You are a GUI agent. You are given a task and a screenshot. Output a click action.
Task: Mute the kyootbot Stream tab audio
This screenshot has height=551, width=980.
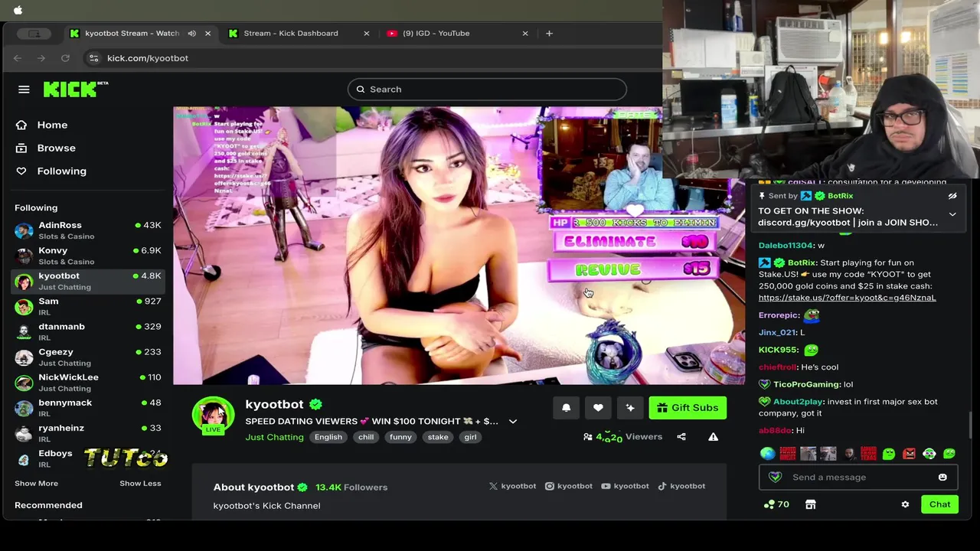pos(191,33)
